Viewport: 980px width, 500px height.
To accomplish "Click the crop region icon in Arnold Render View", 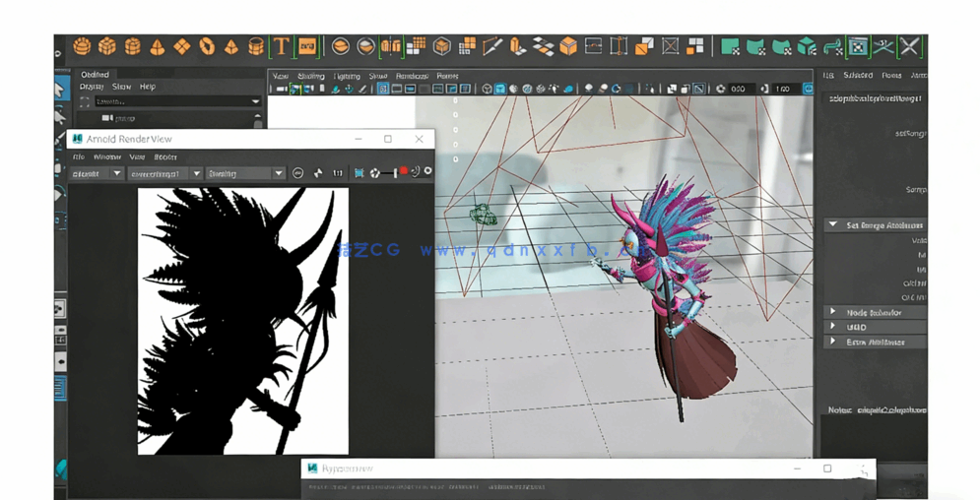I will point(359,173).
